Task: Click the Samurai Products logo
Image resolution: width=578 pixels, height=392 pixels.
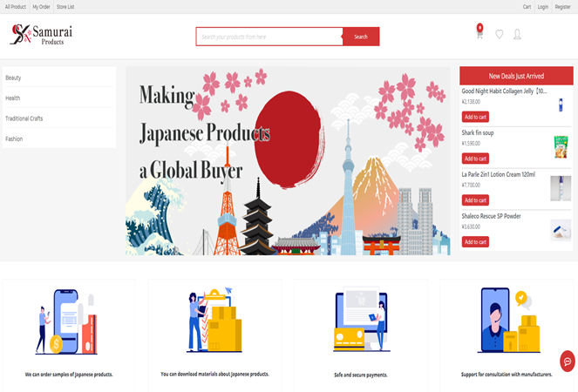Action: (42, 35)
